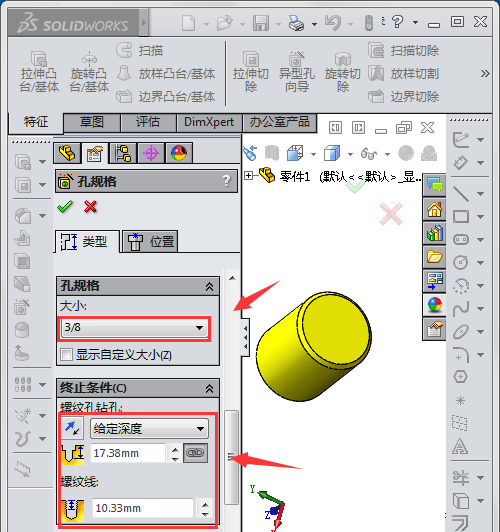Increase thread depth 10.33mm spinner up

point(205,504)
